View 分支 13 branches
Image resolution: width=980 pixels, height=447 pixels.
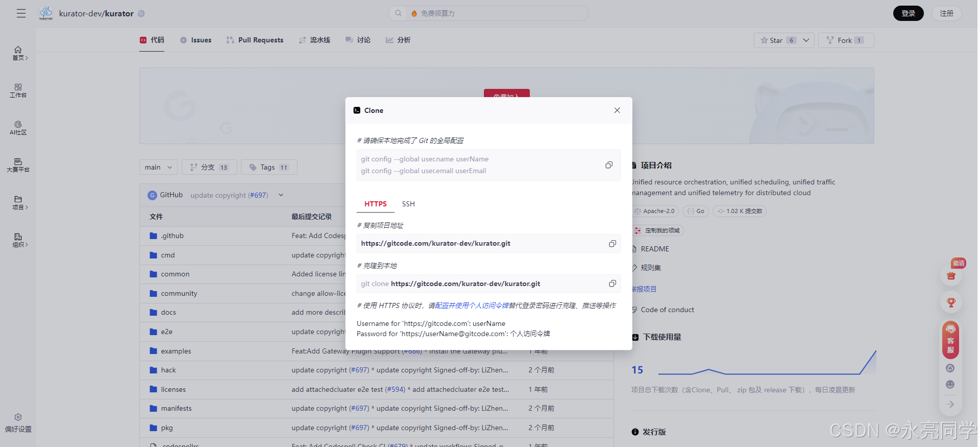tap(209, 167)
